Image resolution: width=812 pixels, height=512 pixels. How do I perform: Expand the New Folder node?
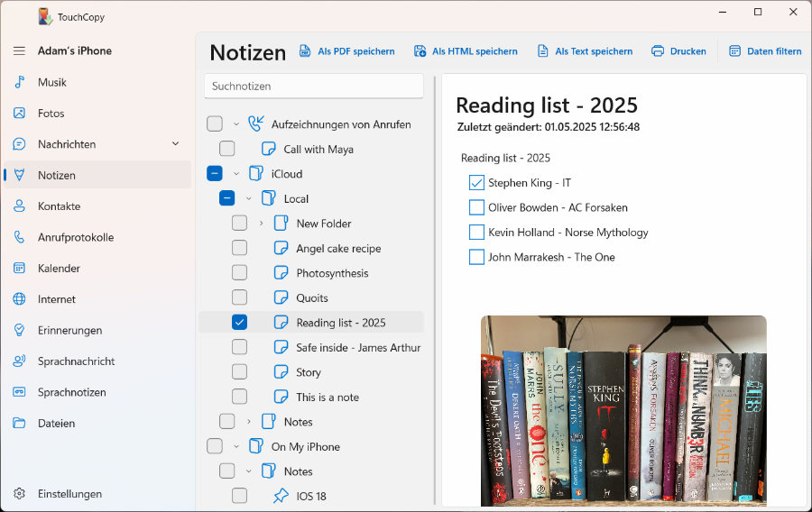coord(261,224)
